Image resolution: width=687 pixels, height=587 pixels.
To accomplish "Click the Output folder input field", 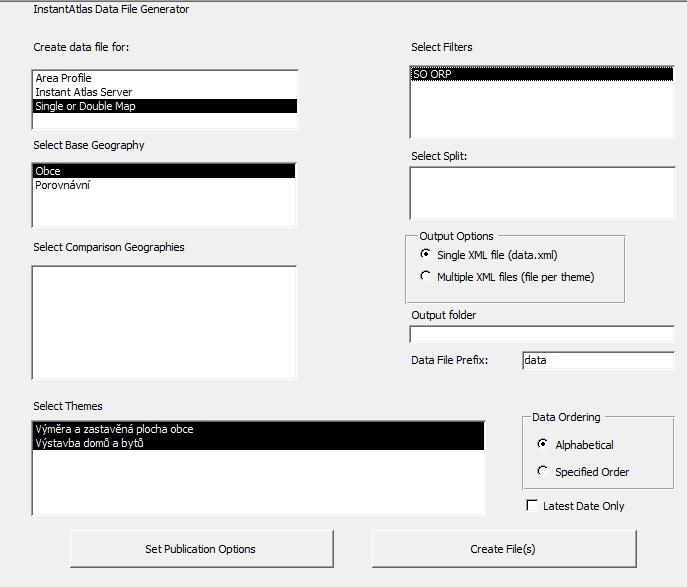I will 542,334.
